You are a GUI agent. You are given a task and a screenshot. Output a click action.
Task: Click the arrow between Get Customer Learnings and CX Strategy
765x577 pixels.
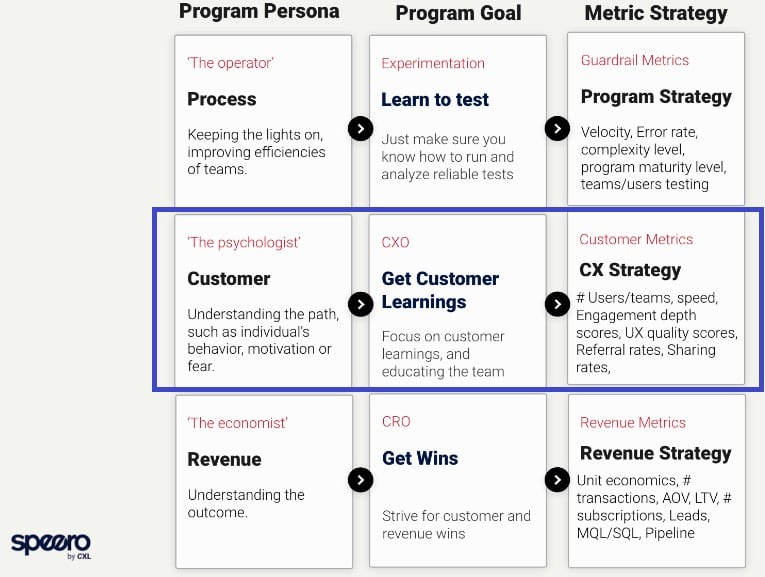pos(557,304)
